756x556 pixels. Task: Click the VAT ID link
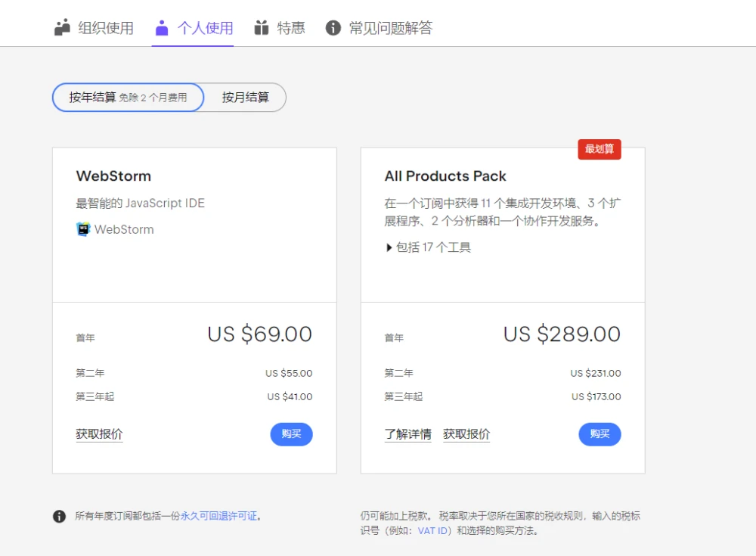click(432, 531)
